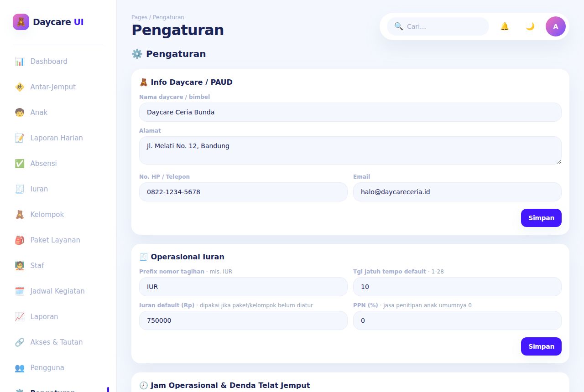Click the Pengaturan gear section heading
584x392 pixels.
pyautogui.click(x=169, y=54)
